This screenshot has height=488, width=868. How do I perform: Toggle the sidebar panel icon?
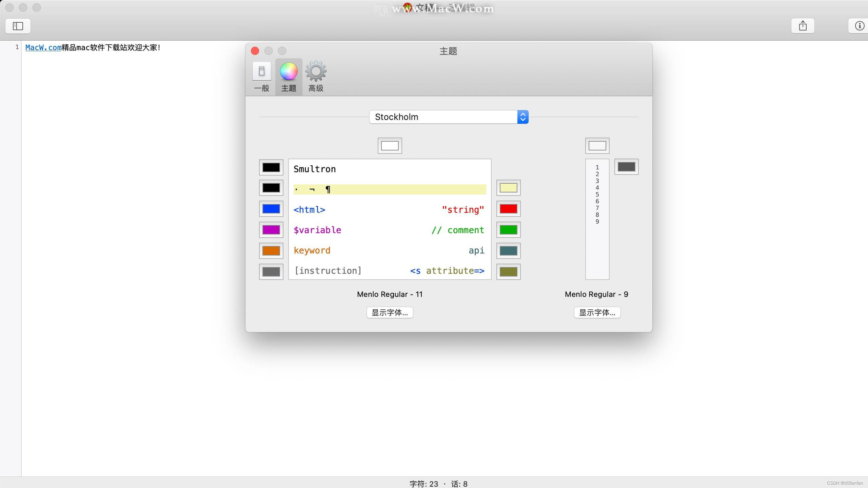coord(18,26)
